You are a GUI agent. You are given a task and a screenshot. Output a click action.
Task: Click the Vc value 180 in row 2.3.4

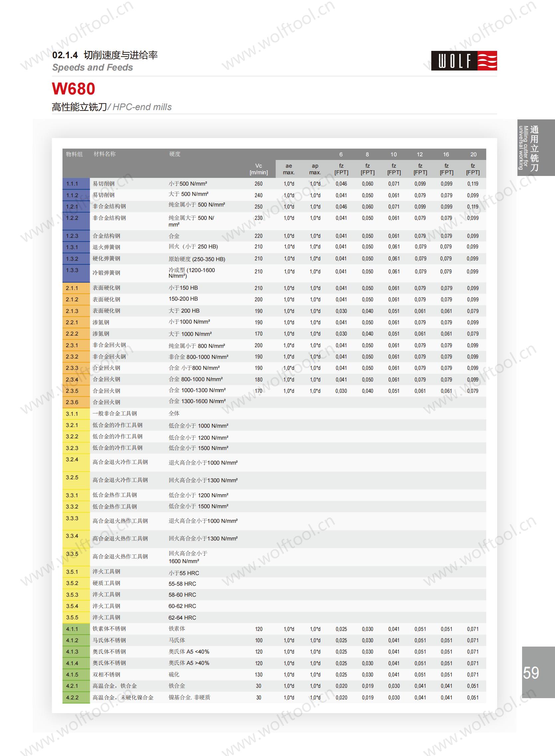(259, 380)
